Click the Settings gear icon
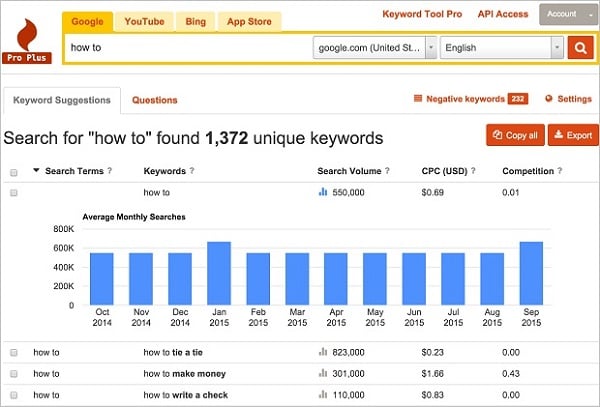Screen dimensions: 600x407 [549, 99]
